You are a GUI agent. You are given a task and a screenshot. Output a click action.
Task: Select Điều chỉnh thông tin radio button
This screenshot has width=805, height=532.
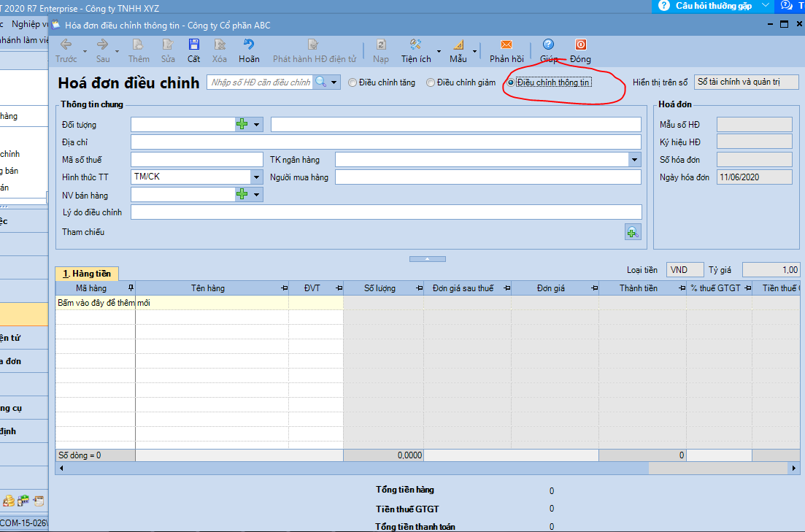pyautogui.click(x=511, y=82)
